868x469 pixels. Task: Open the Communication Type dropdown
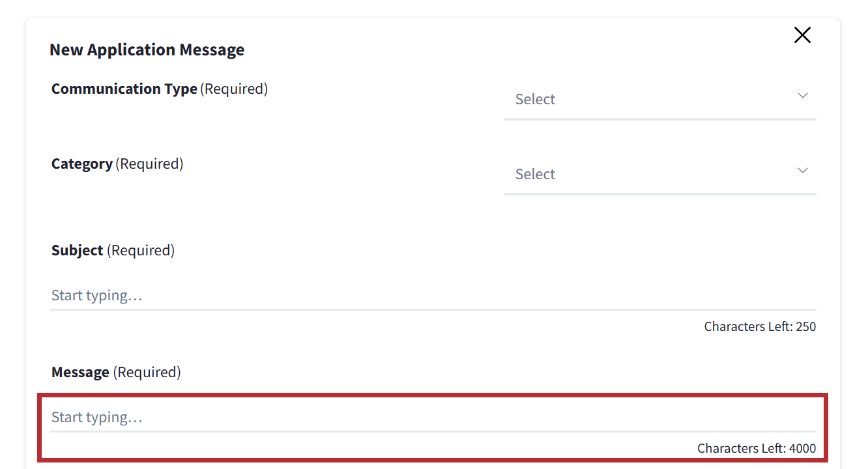659,100
